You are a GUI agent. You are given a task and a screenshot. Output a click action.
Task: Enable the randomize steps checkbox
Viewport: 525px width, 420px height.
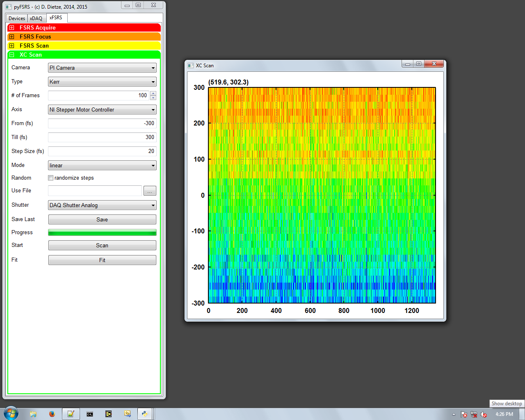[51, 178]
